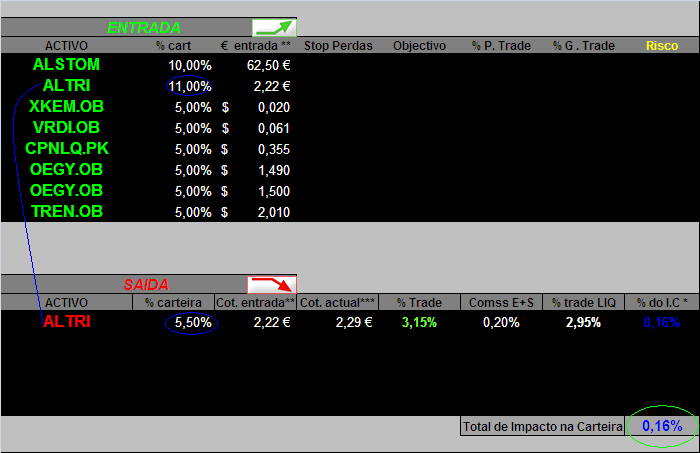Screen dimensions: 700x453
Task: Click the green up-arrow ENTRADA icon
Action: (x=274, y=28)
